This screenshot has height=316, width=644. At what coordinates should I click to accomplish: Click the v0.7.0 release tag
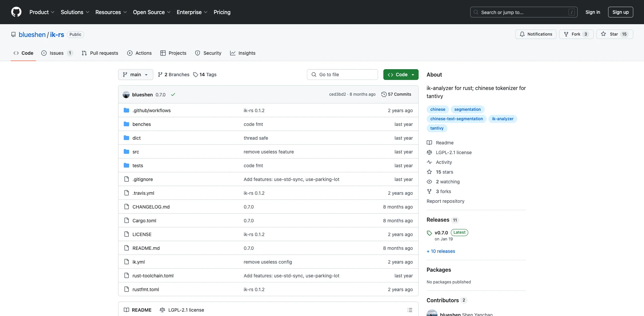pos(441,233)
